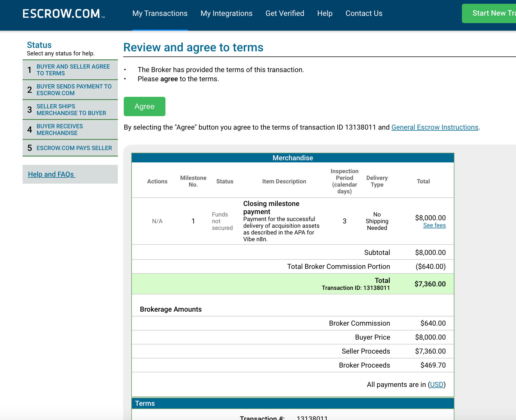Select status 2 Buyer Sends Payment to Escrow.com
Image resolution: width=516 pixels, height=420 pixels.
(70, 90)
